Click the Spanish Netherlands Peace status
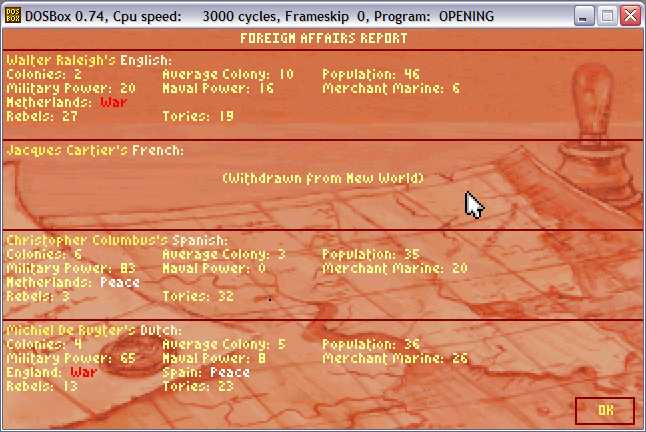Image resolution: width=646 pixels, height=432 pixels. (119, 283)
